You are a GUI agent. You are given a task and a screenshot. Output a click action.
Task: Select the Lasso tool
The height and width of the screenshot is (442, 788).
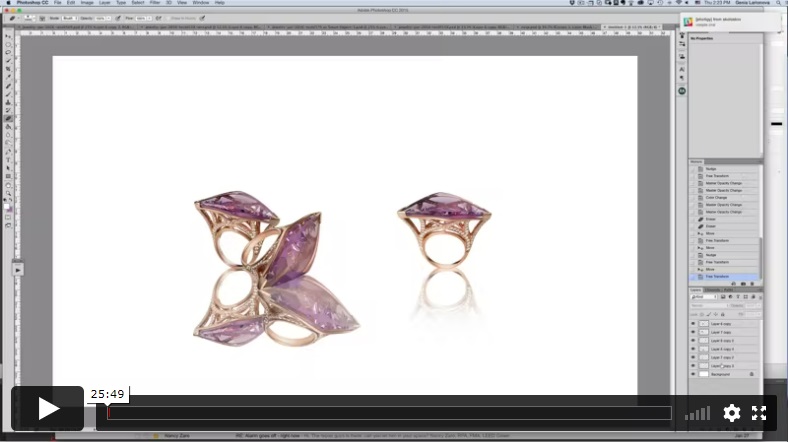[x=9, y=53]
